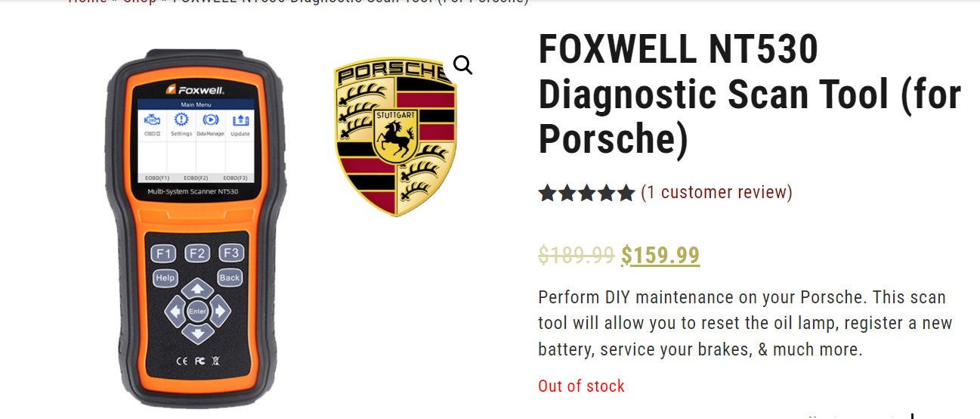Open the magnifier zoom icon on product image

click(462, 65)
